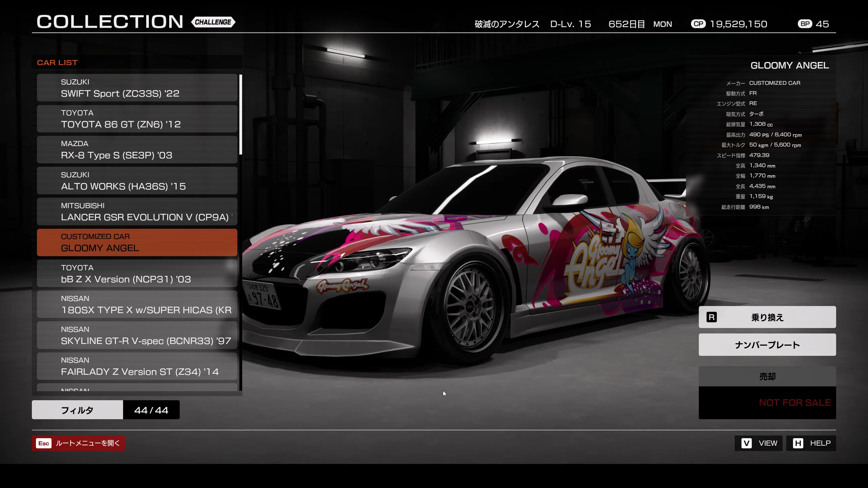Click the RE engine type value

(753, 103)
